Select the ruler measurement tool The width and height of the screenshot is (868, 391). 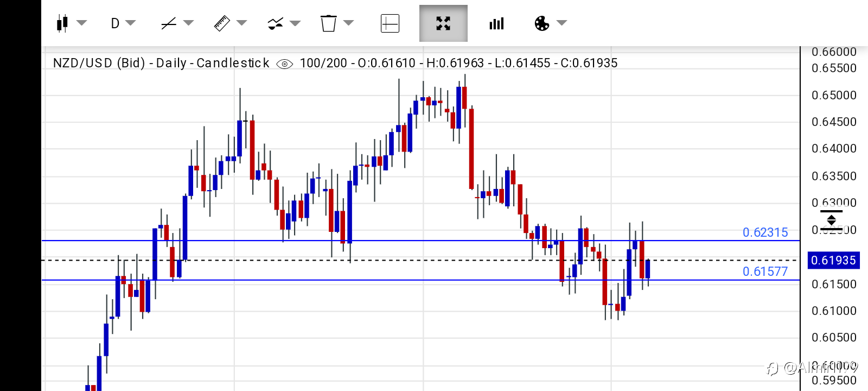[222, 23]
